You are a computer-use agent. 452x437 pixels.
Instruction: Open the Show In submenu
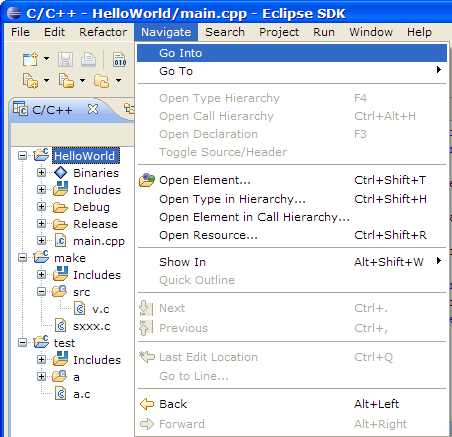coord(292,262)
